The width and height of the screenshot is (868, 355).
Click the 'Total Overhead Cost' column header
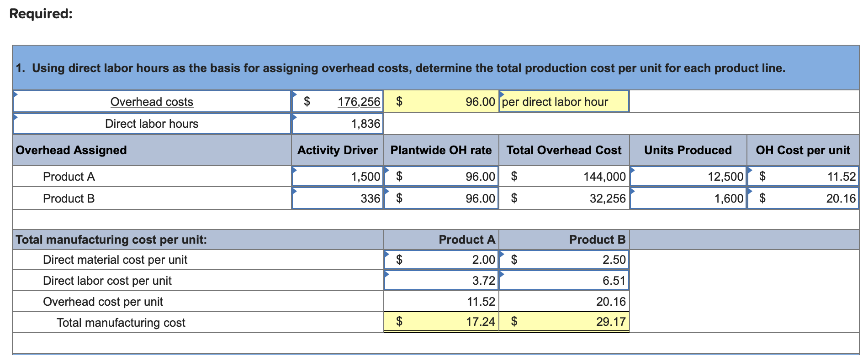coord(564,150)
